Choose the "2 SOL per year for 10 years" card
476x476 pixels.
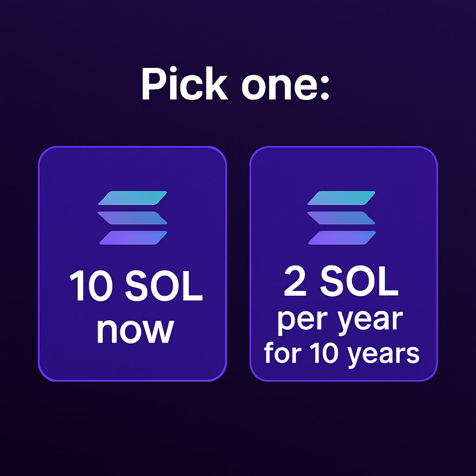pos(344,264)
